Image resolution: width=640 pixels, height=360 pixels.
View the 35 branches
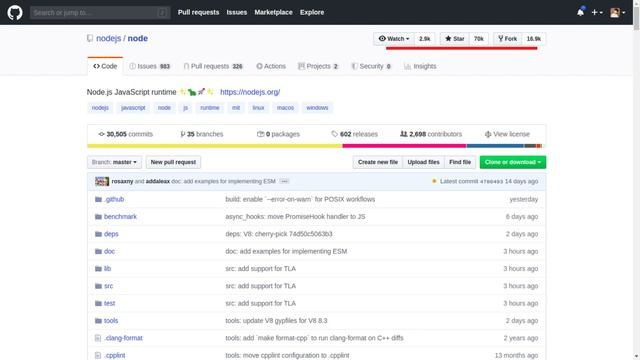click(x=202, y=134)
